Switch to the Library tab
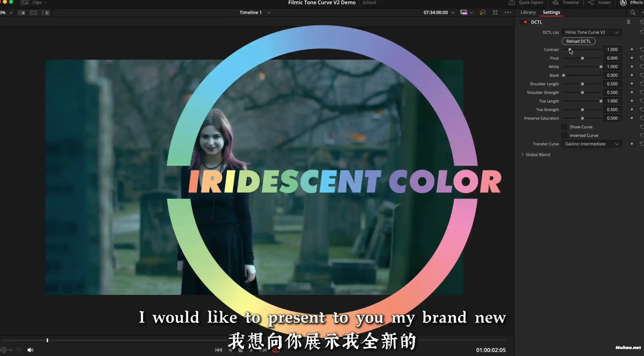 [x=528, y=13]
